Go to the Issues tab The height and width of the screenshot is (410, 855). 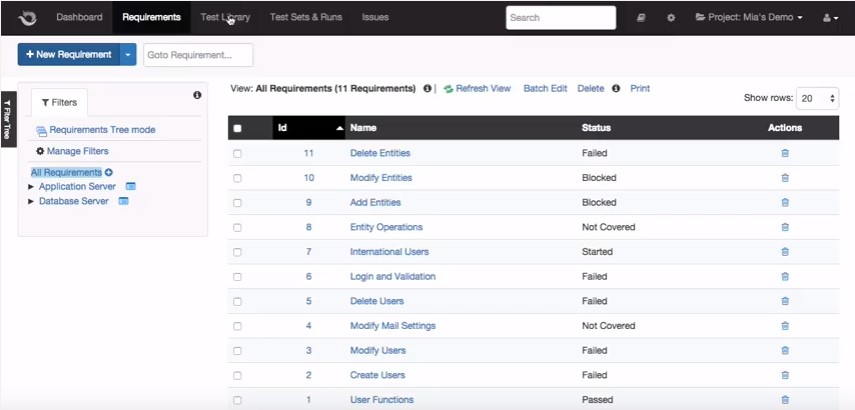375,17
